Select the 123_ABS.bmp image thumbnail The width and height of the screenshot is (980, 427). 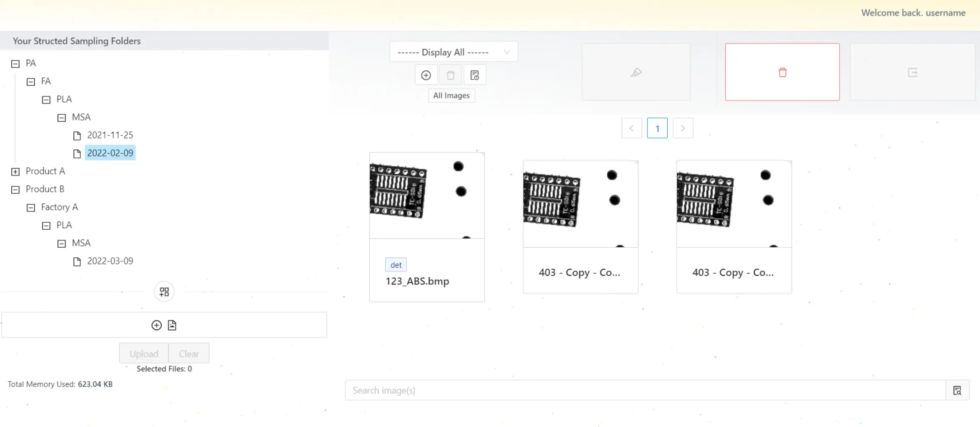pos(426,196)
